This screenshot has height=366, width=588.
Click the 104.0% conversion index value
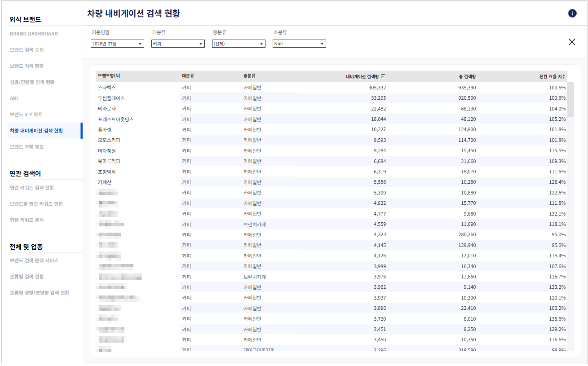pos(557,109)
